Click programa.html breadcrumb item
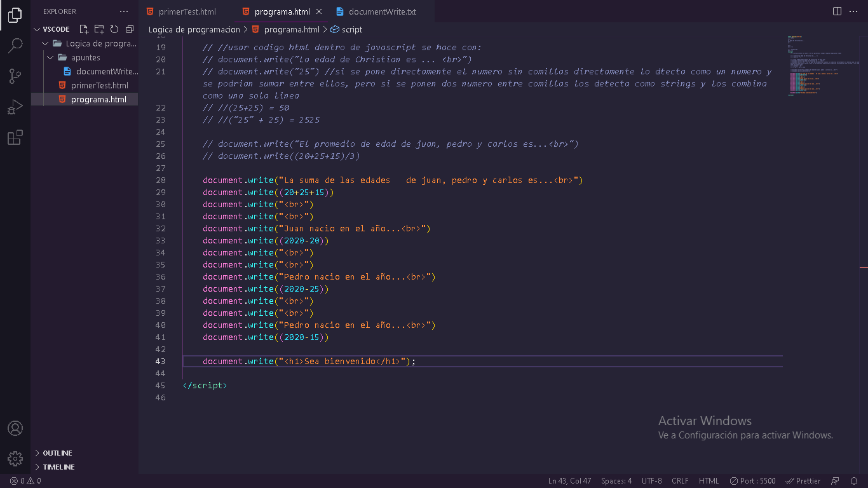 click(x=286, y=30)
